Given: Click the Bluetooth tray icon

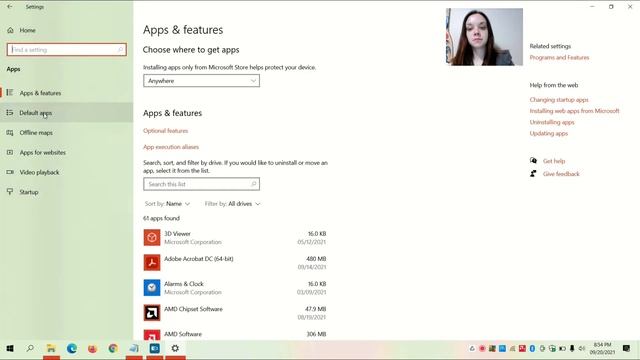Looking at the screenshot, I should (532, 348).
